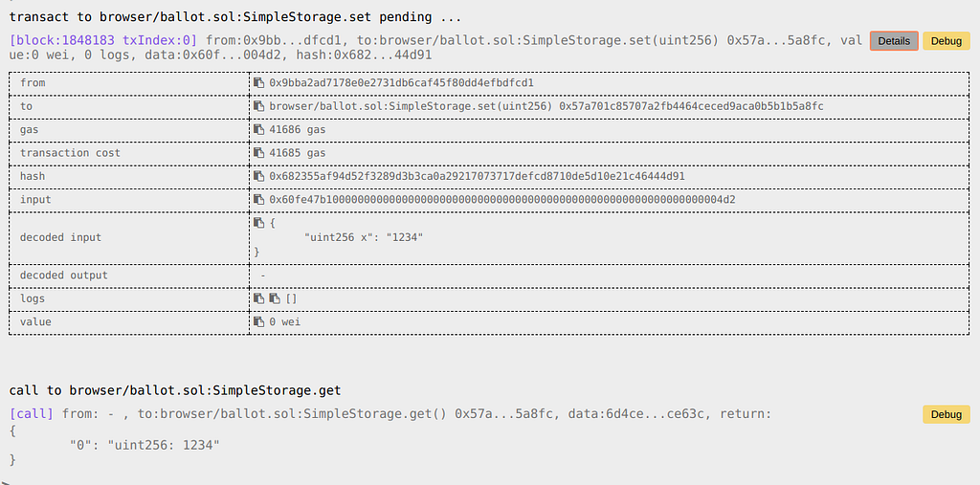This screenshot has width=980, height=485.
Task: Copy the from address value
Action: tap(258, 82)
